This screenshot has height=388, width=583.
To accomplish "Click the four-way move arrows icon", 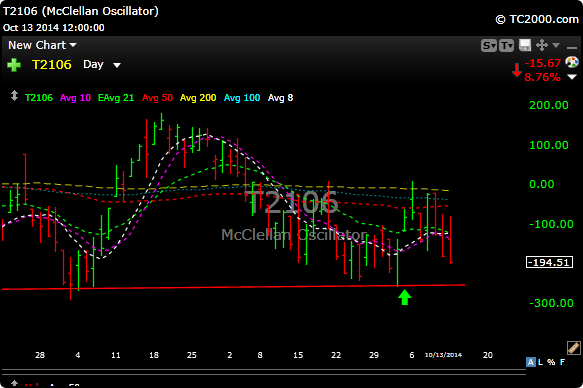I will (x=542, y=45).
